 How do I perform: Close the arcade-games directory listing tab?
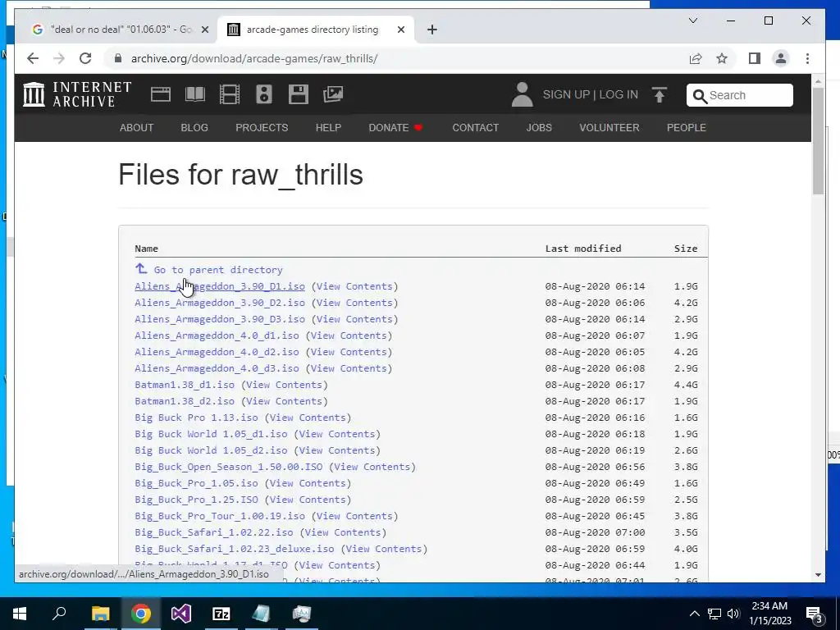tap(400, 30)
